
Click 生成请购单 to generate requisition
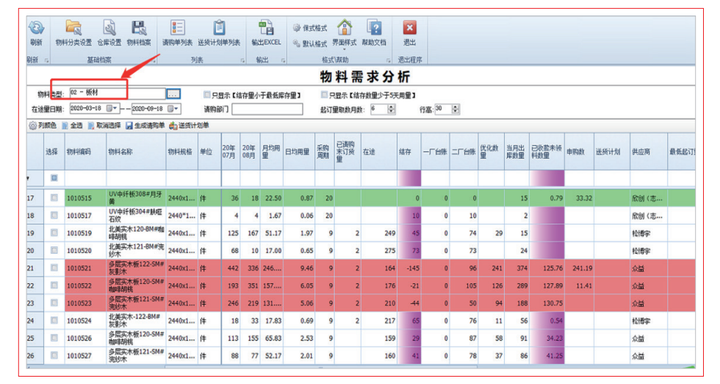tap(145, 125)
